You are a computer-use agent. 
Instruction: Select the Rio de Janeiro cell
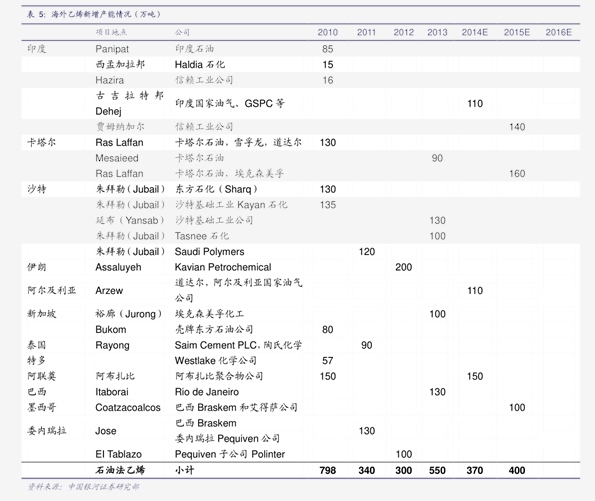tap(207, 392)
